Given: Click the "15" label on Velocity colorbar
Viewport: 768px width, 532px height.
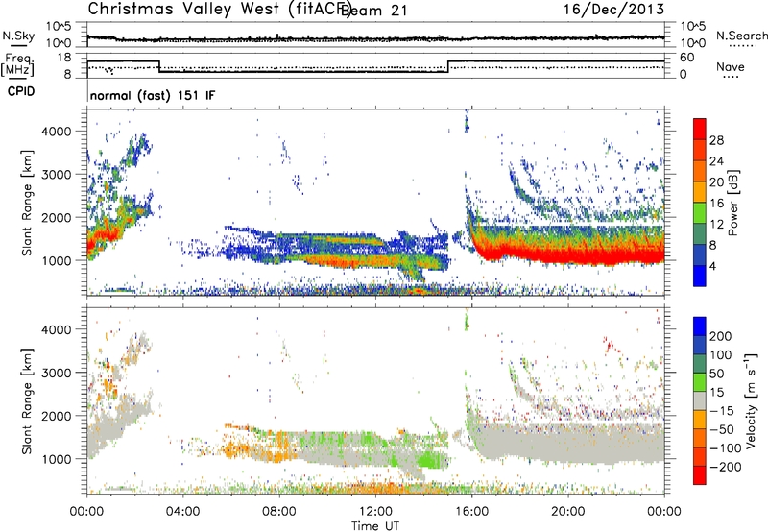Looking at the screenshot, I should click(x=716, y=392).
